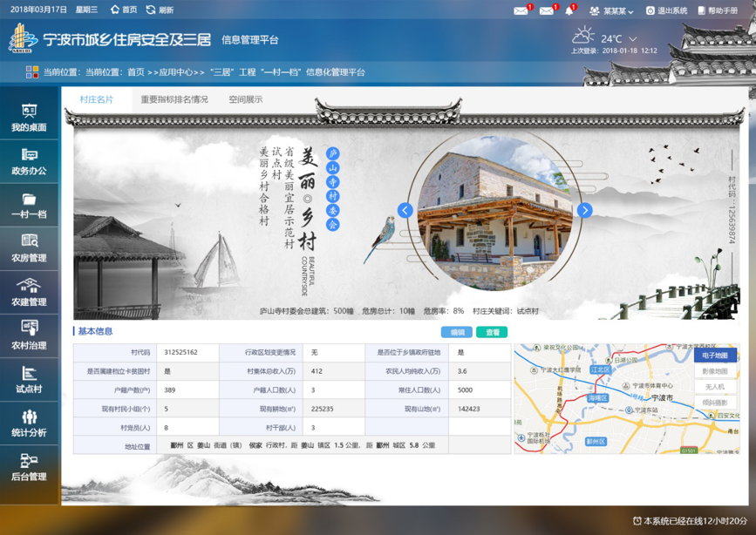Expand the weather dropdown arrow beside 24°C
This screenshot has height=535, width=756.
[x=633, y=39]
